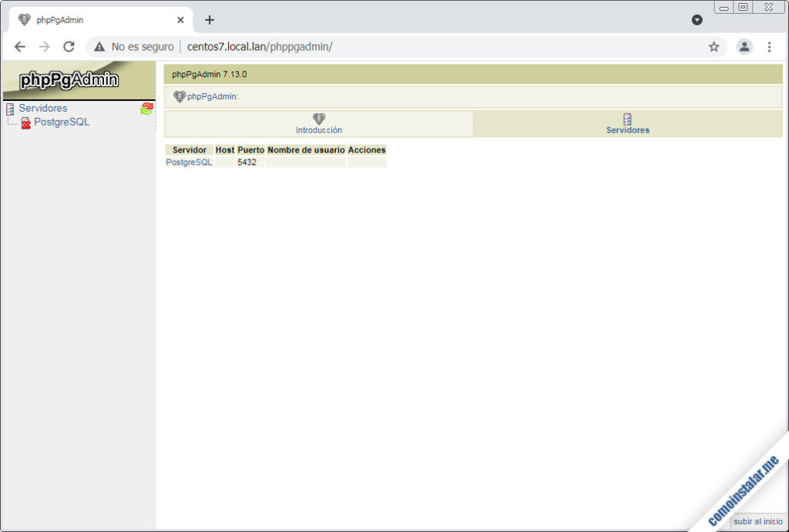Click the green refresh icon in sidebar

[146, 109]
